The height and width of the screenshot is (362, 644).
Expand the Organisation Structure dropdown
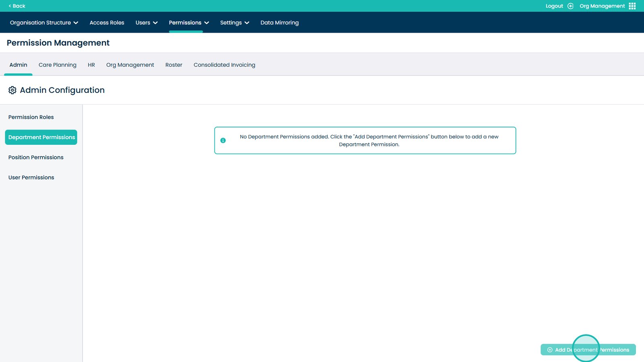click(x=44, y=23)
